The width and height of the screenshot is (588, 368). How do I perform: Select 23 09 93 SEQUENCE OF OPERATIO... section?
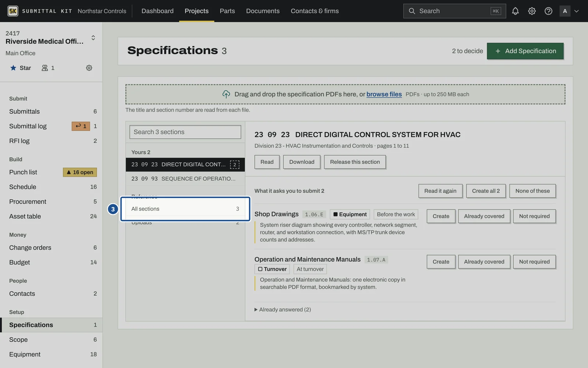[185, 179]
